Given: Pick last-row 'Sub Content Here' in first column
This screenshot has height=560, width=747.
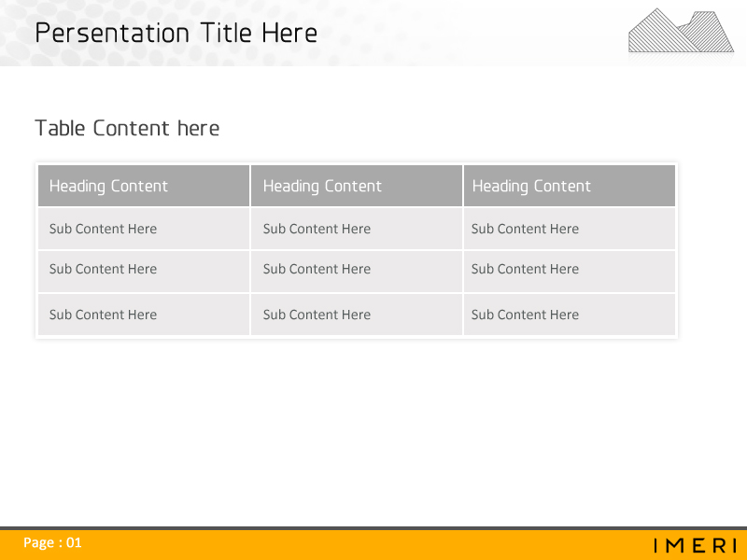Looking at the screenshot, I should pos(103,315).
